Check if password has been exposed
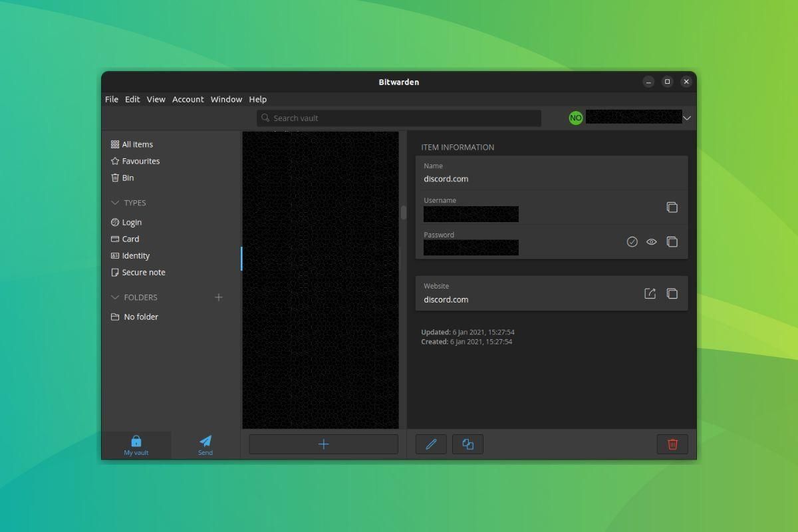The height and width of the screenshot is (532, 798). 632,242
